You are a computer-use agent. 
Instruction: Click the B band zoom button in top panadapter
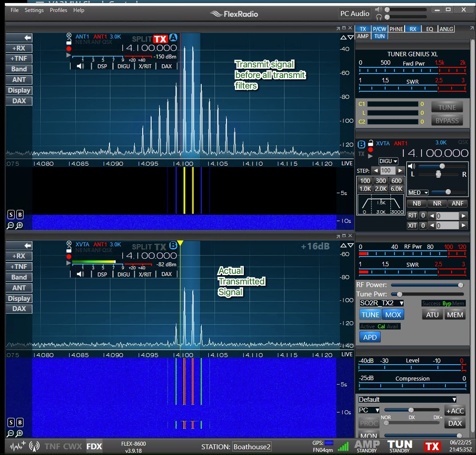tap(20, 214)
